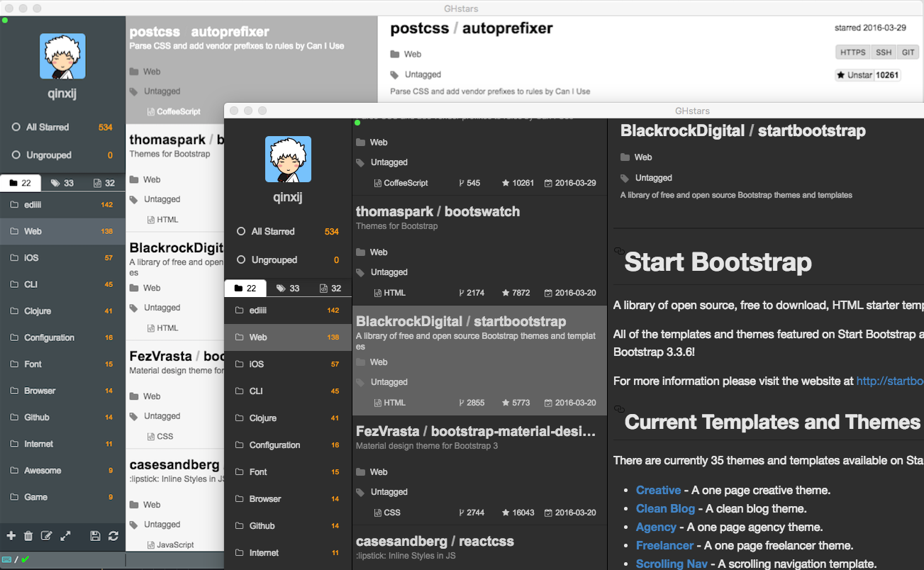This screenshot has width=924, height=570.
Task: Click star count 5773 on startbootstrap row
Action: tap(516, 403)
